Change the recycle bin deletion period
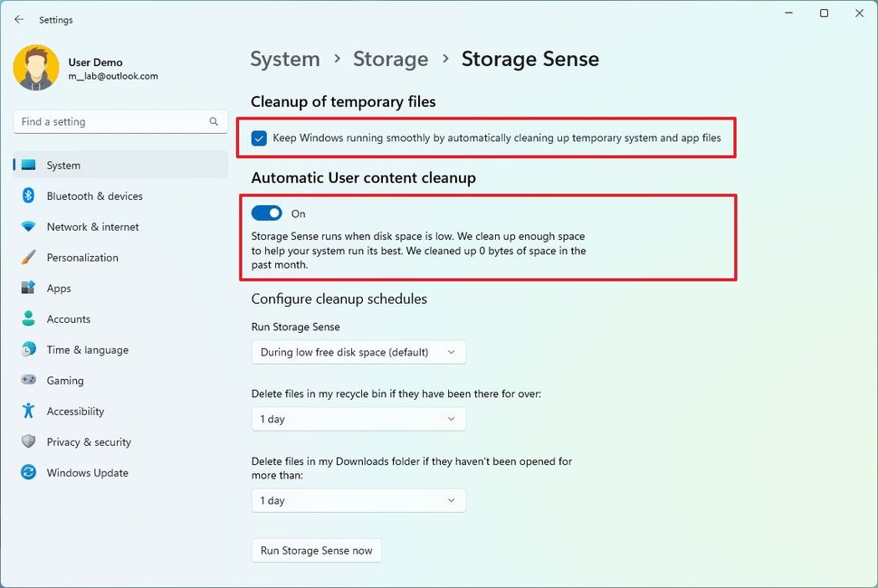The height and width of the screenshot is (588, 878). (358, 419)
